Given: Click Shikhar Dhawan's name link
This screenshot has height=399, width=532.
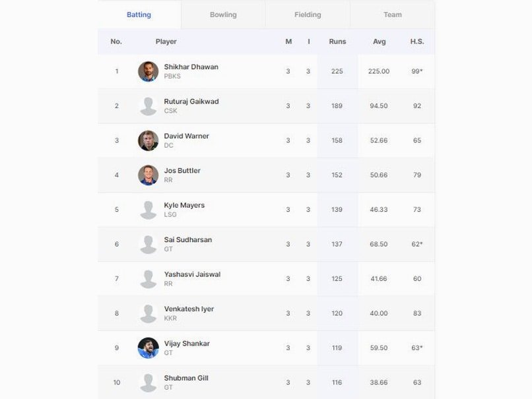Looking at the screenshot, I should tap(191, 67).
